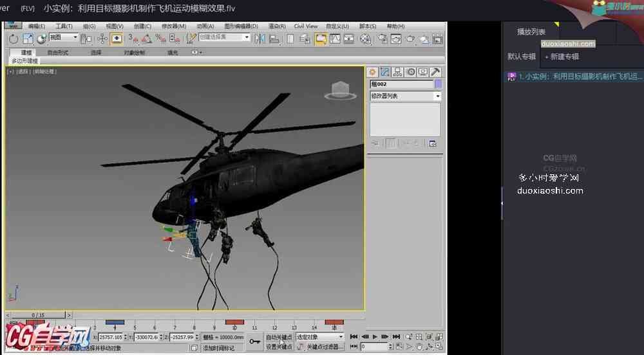Click the Render teapot icon
Screen dimensions: 644x355
coord(410,39)
